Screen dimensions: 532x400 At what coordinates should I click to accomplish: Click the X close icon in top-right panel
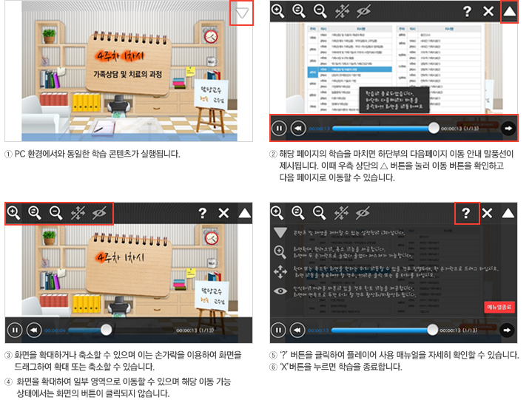[488, 11]
